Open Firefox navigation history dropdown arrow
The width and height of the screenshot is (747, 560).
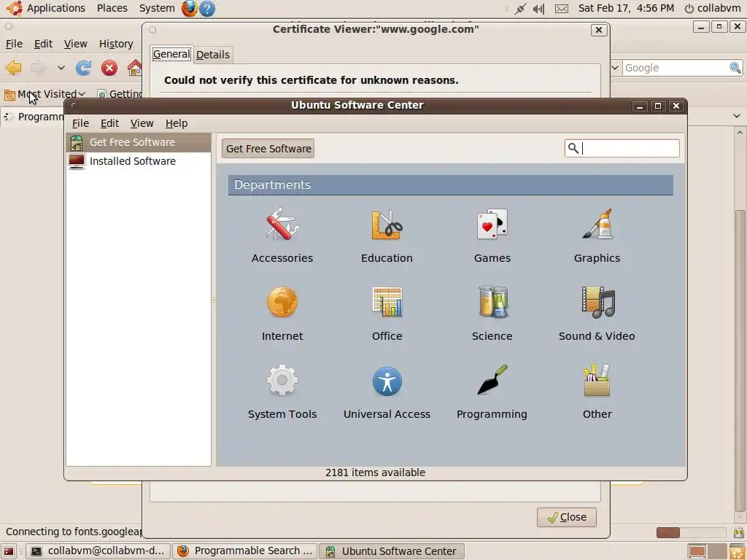click(x=61, y=68)
